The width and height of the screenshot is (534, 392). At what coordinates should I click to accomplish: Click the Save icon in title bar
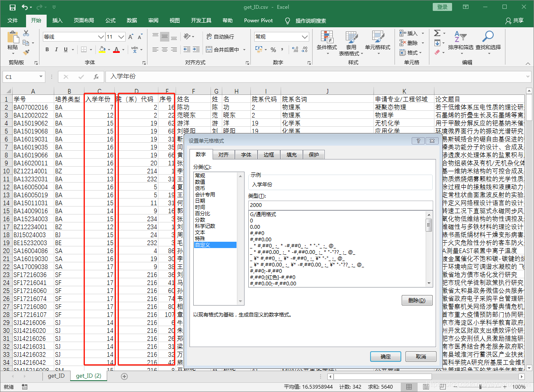(13, 7)
